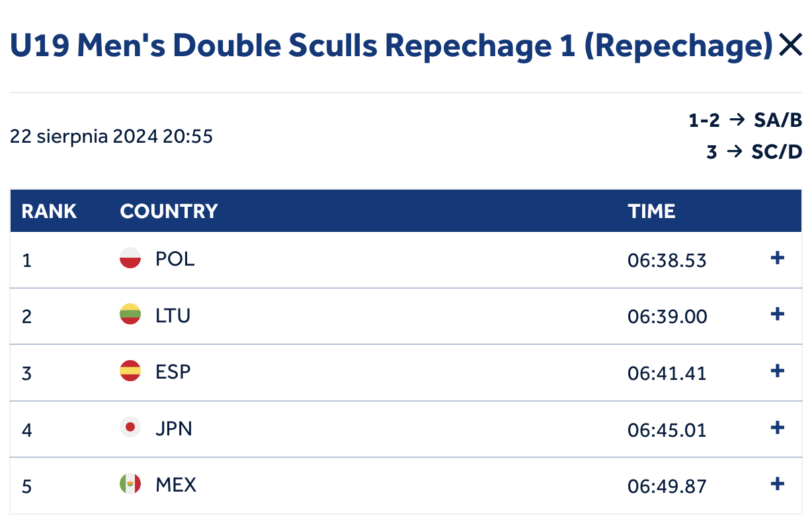Click the race date 22 sierpnia 2024

pyautogui.click(x=84, y=137)
